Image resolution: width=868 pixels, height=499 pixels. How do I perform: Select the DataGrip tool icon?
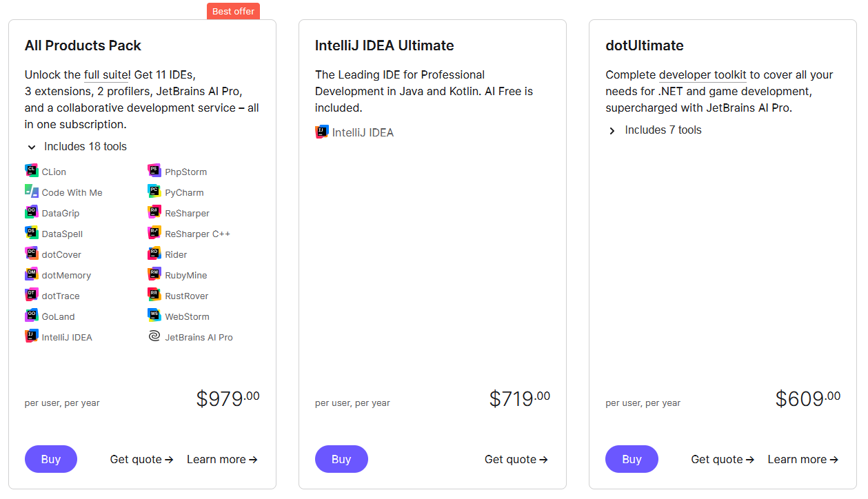(x=30, y=212)
